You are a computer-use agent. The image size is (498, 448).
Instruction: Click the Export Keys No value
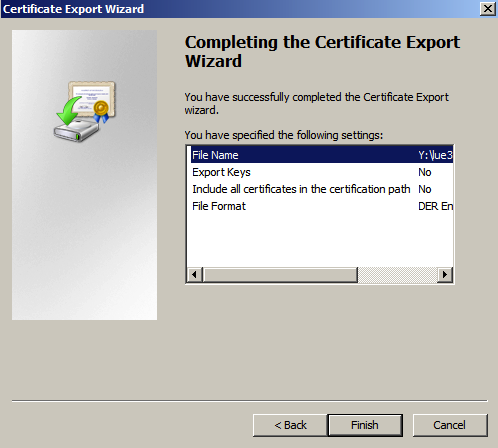point(425,172)
